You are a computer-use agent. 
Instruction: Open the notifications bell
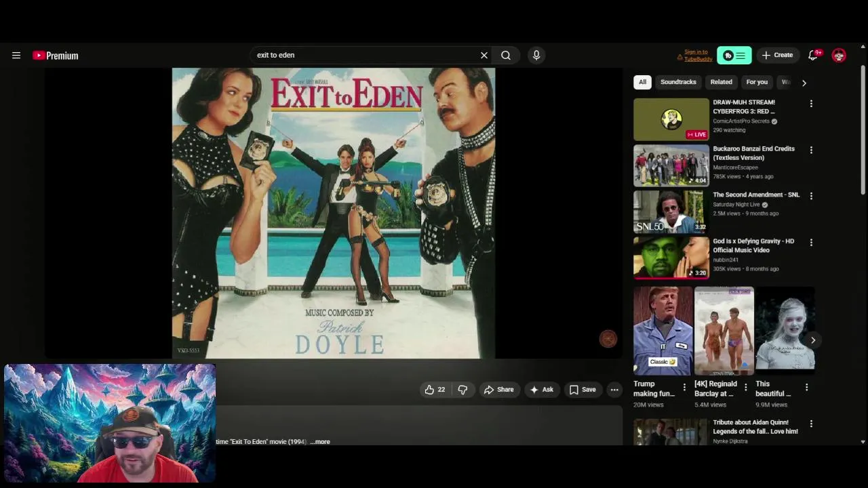coord(814,56)
